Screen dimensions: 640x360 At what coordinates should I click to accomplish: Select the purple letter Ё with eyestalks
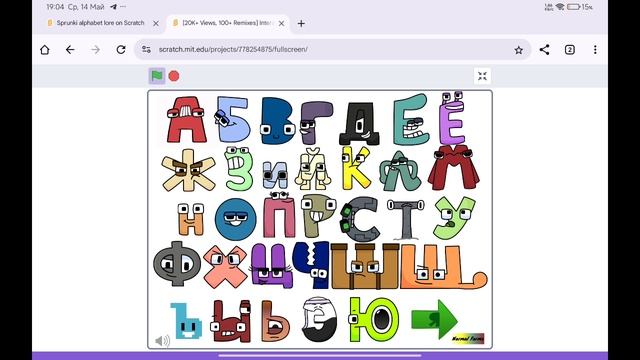coord(452,118)
